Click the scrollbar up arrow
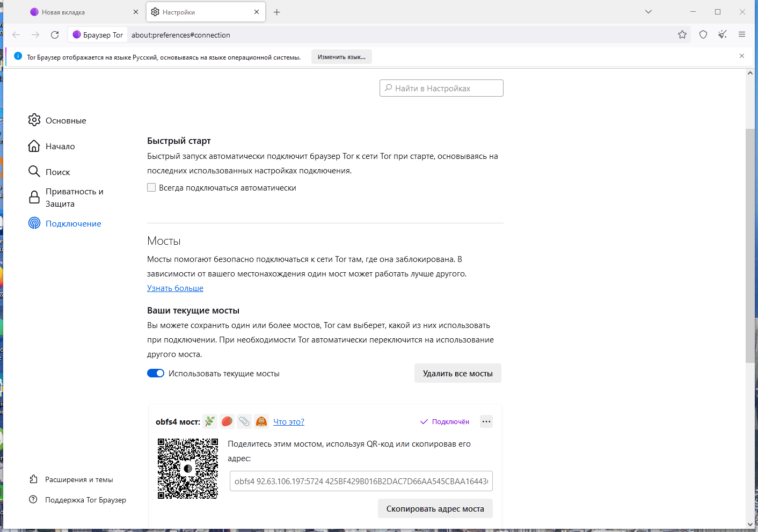Screen dimensions: 758x532 pos(750,73)
